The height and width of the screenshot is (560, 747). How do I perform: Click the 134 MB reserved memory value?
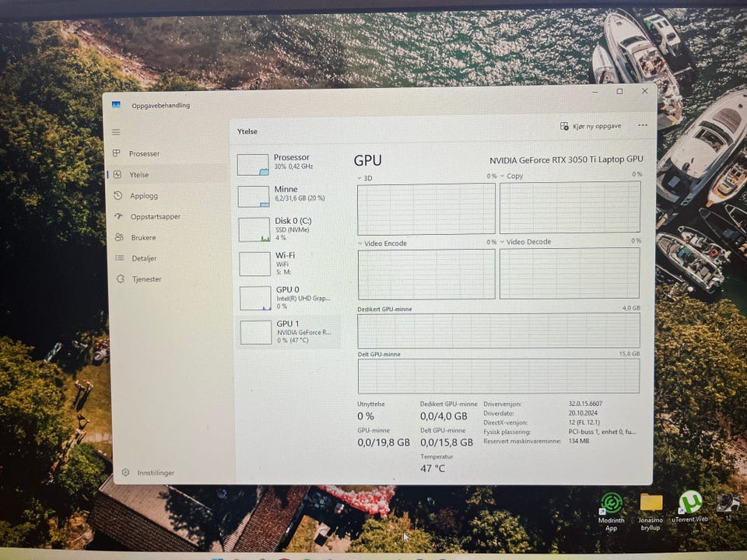point(579,441)
